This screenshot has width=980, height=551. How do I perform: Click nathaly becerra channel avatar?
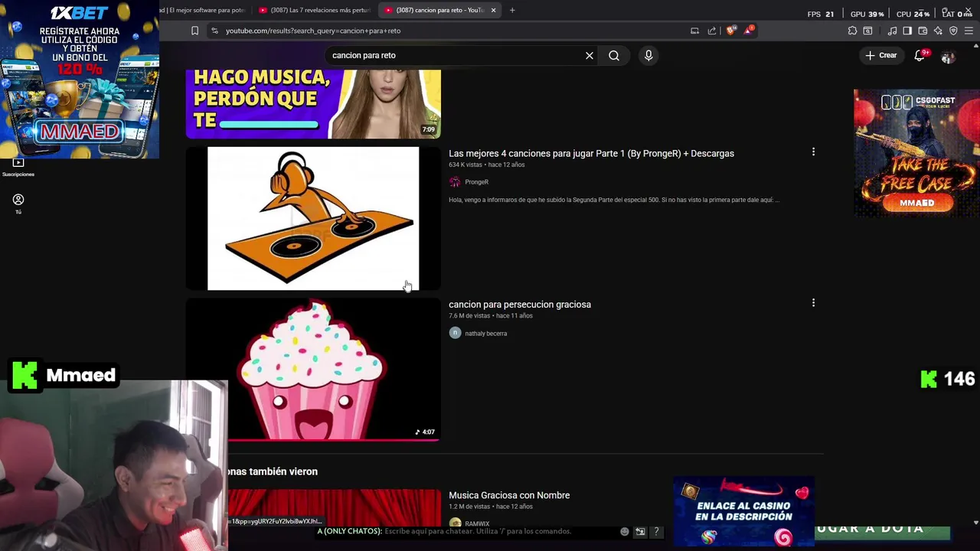(x=455, y=333)
